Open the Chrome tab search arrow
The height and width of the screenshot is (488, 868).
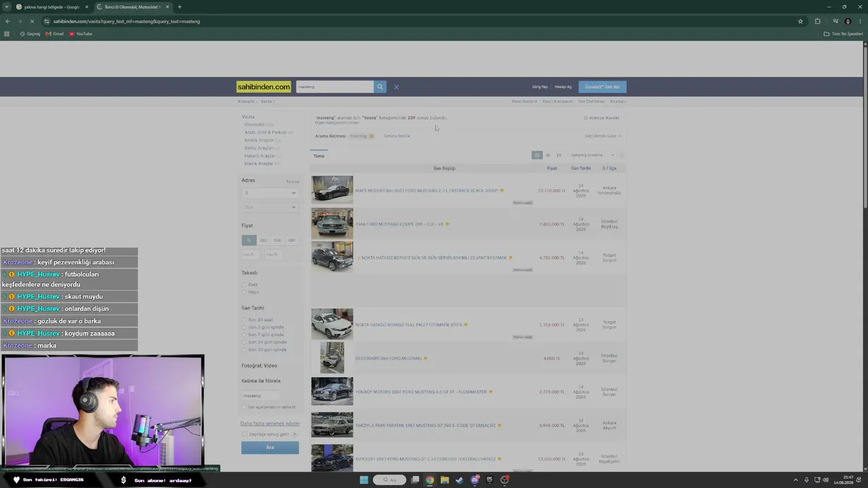(7, 7)
